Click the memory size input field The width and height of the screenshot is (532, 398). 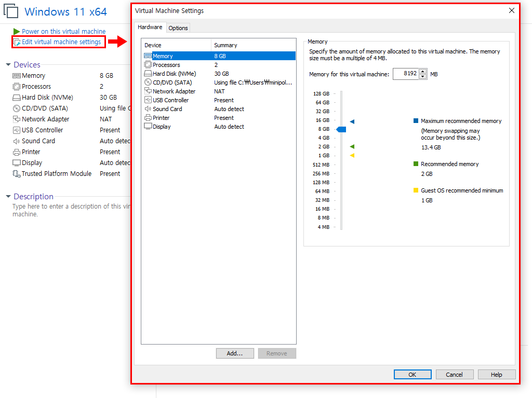(x=406, y=74)
